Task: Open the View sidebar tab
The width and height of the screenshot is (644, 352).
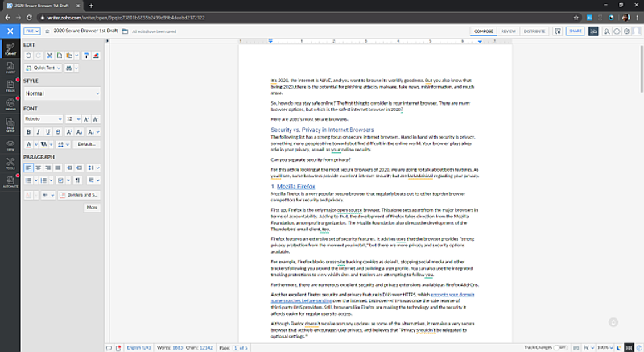Action: tap(10, 144)
